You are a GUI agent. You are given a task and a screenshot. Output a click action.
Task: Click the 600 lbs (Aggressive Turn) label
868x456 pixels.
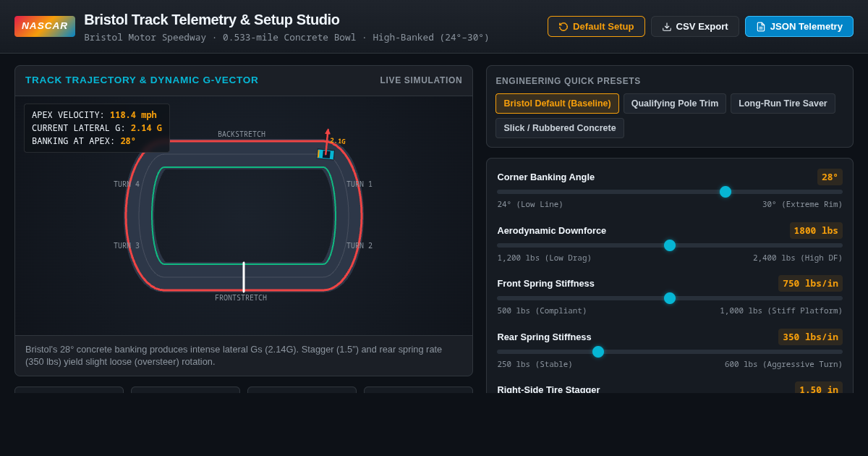(x=783, y=365)
